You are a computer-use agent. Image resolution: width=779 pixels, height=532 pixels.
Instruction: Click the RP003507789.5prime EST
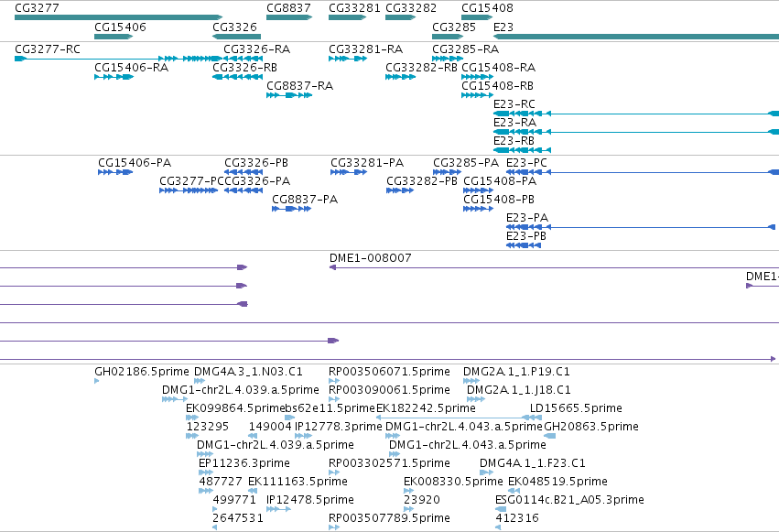[x=334, y=527]
